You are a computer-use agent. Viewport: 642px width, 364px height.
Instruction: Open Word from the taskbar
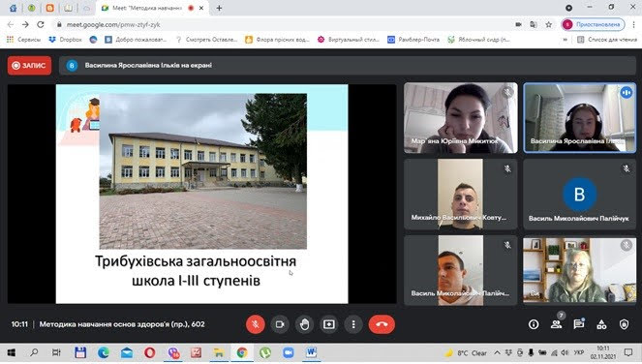[x=311, y=352]
